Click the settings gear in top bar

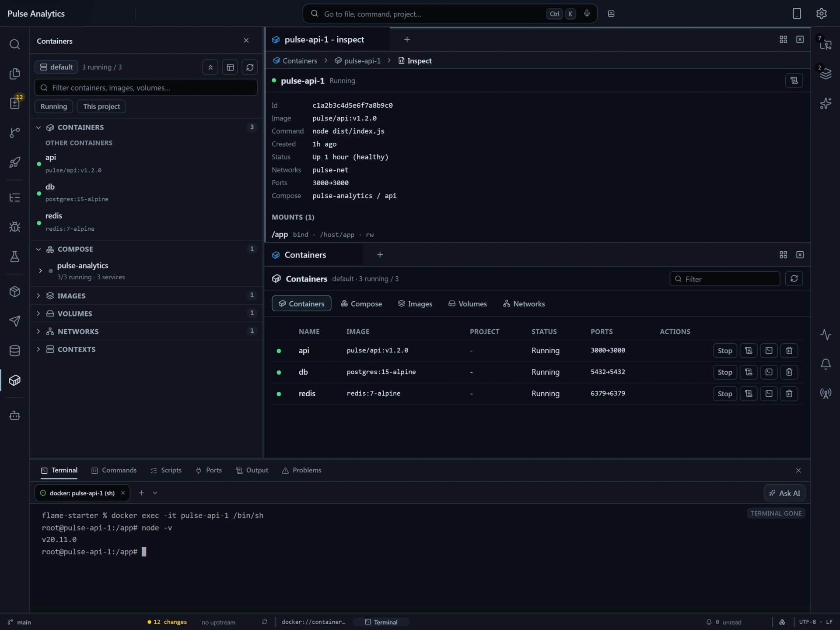tap(821, 14)
